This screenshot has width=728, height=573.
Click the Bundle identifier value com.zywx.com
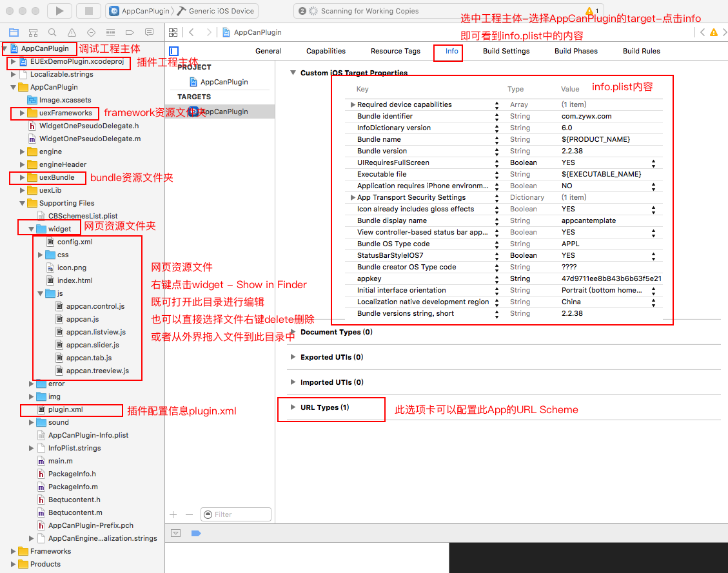coord(586,117)
